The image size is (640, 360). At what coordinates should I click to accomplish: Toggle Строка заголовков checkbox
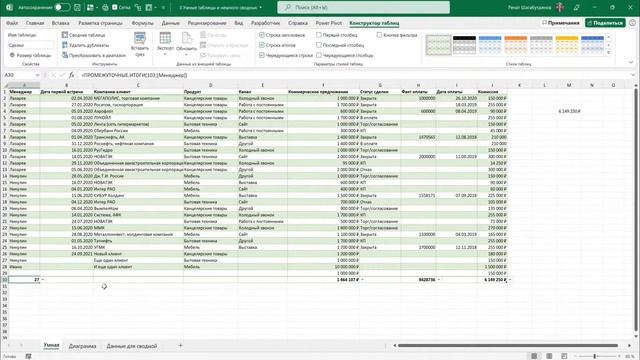[x=262, y=35]
